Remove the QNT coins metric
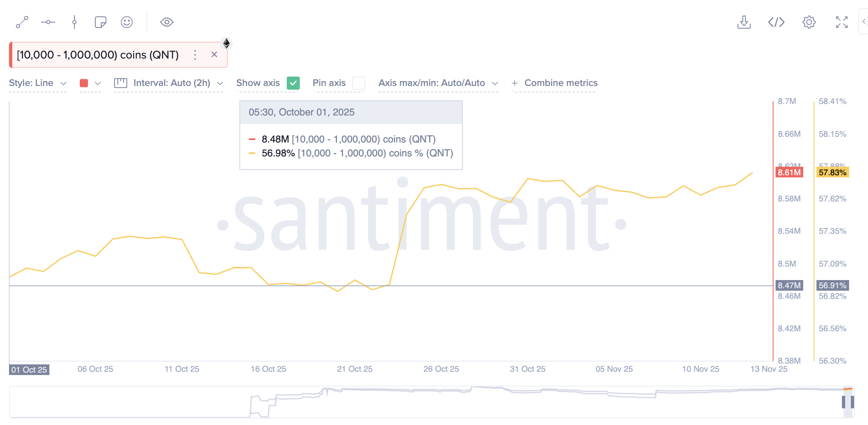The height and width of the screenshot is (425, 868). click(214, 54)
